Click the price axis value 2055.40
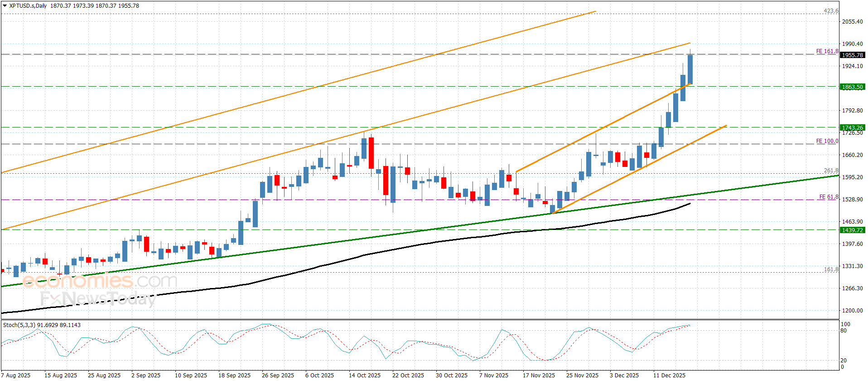Image resolution: width=868 pixels, height=381 pixels. tap(853, 21)
